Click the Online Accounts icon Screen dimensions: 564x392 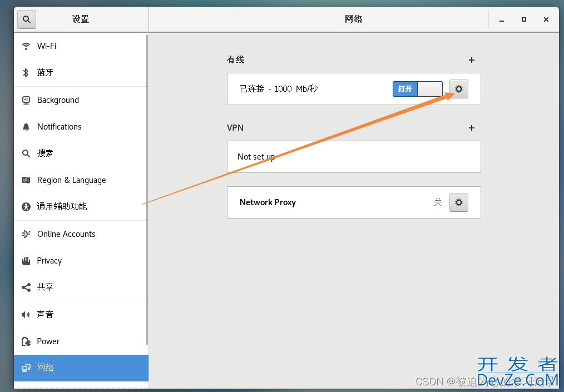[x=26, y=234]
